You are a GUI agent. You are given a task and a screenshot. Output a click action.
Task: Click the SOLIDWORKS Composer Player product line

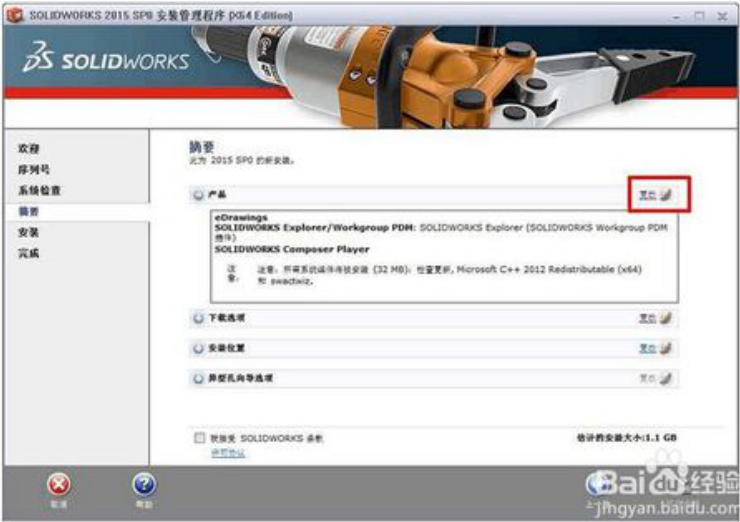[292, 249]
